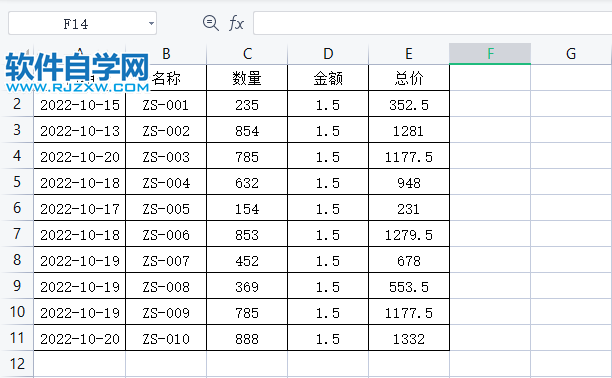Screen dimensions: 612x378
Task: Select row 9 header
Action: tap(17, 285)
